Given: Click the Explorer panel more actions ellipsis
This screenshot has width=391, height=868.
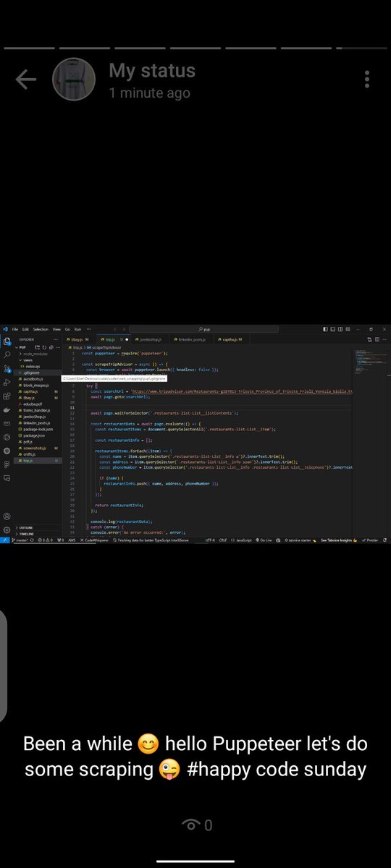Looking at the screenshot, I should point(56,339).
